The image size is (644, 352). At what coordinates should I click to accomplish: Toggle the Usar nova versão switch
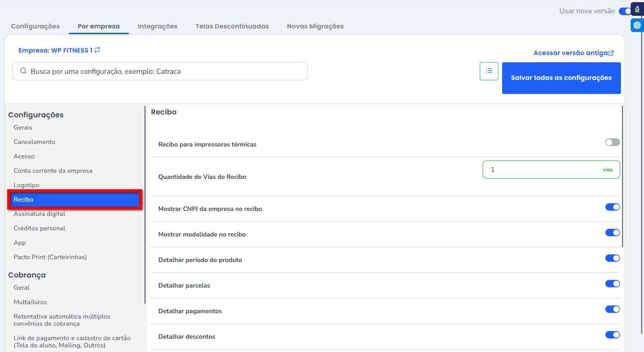pyautogui.click(x=625, y=11)
